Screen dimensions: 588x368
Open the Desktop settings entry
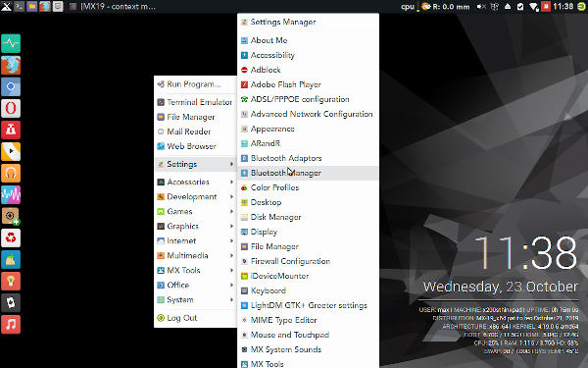click(x=308, y=202)
